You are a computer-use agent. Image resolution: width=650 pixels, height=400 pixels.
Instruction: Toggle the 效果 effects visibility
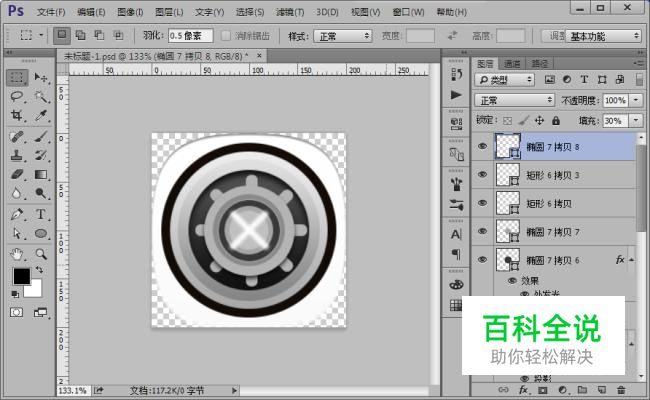512,281
